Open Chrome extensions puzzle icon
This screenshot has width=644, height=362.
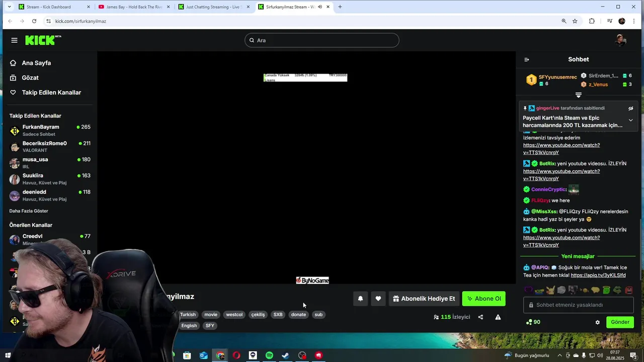[x=592, y=21]
